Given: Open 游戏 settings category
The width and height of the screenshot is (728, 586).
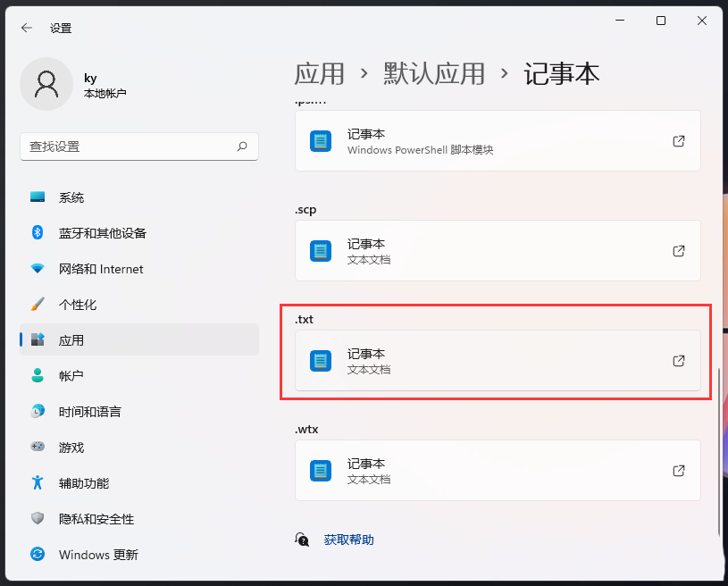Looking at the screenshot, I should point(71,448).
